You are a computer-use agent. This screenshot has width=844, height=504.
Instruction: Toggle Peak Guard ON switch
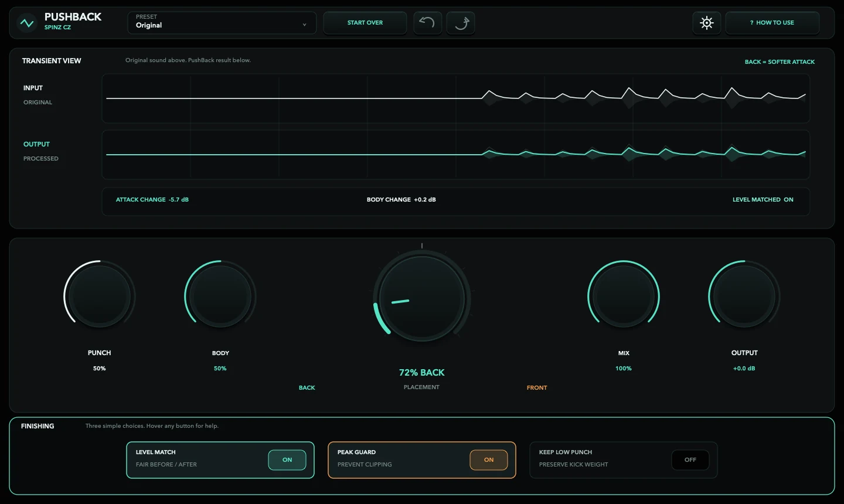tap(489, 460)
